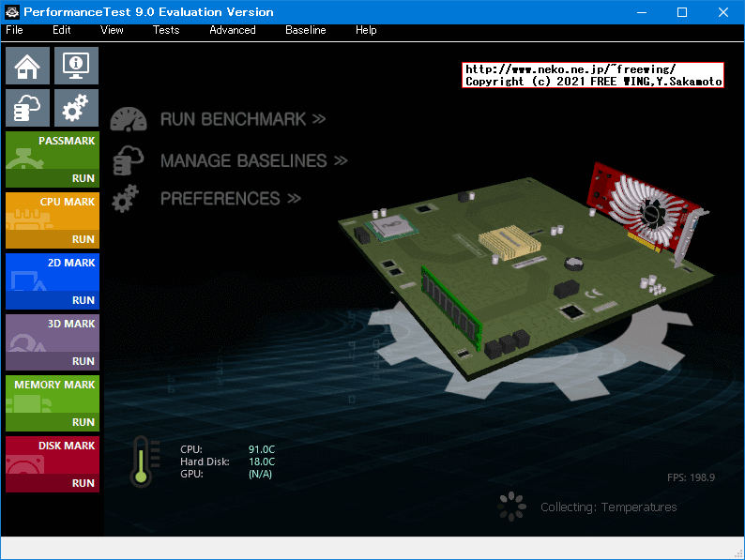Image resolution: width=745 pixels, height=560 pixels.
Task: Click the speedometer icon beside Run Benchmark
Action: 129,119
